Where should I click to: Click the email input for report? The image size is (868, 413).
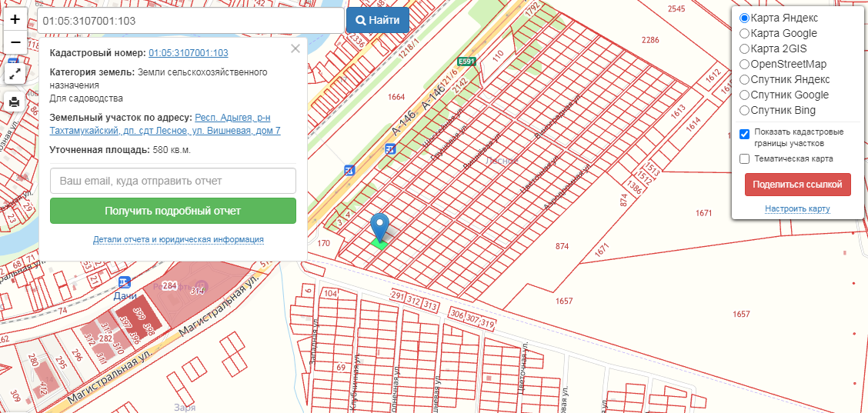[x=172, y=181]
